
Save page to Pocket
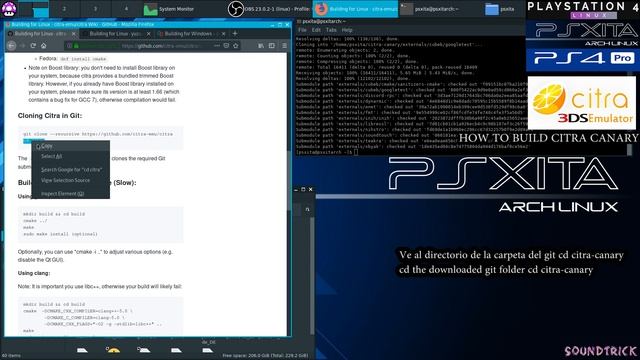(x=226, y=46)
